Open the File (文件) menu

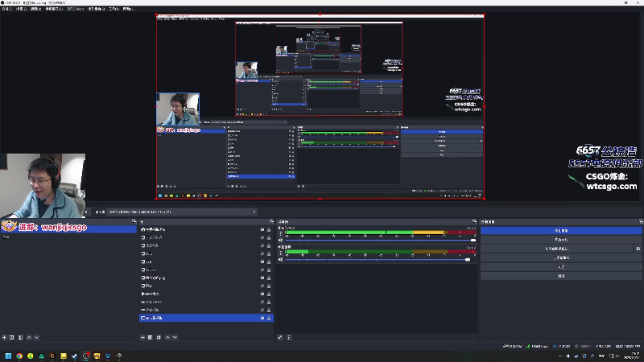point(7,9)
